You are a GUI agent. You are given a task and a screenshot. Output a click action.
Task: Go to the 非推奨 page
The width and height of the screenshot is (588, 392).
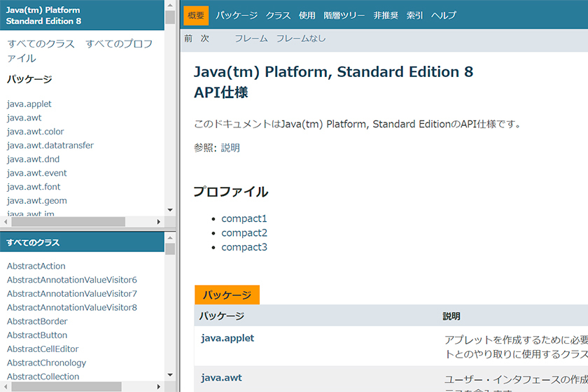[x=386, y=15]
